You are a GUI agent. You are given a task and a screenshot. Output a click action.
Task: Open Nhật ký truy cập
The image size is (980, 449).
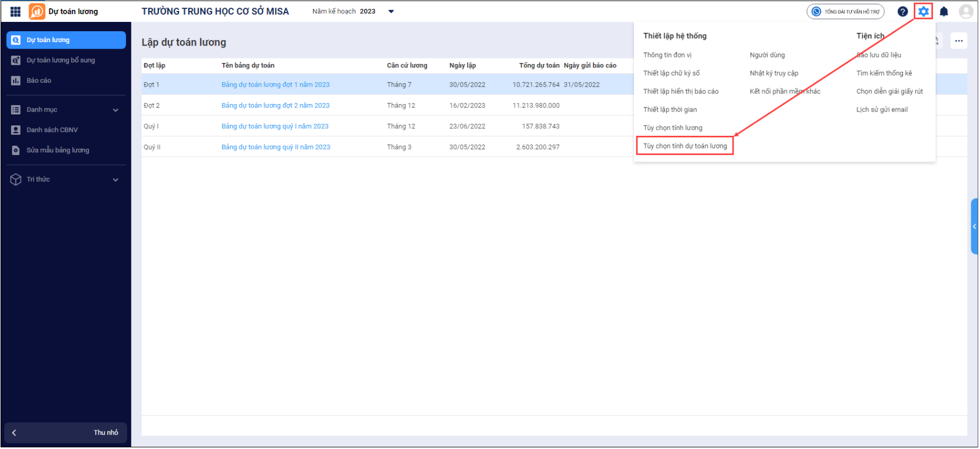pos(774,73)
